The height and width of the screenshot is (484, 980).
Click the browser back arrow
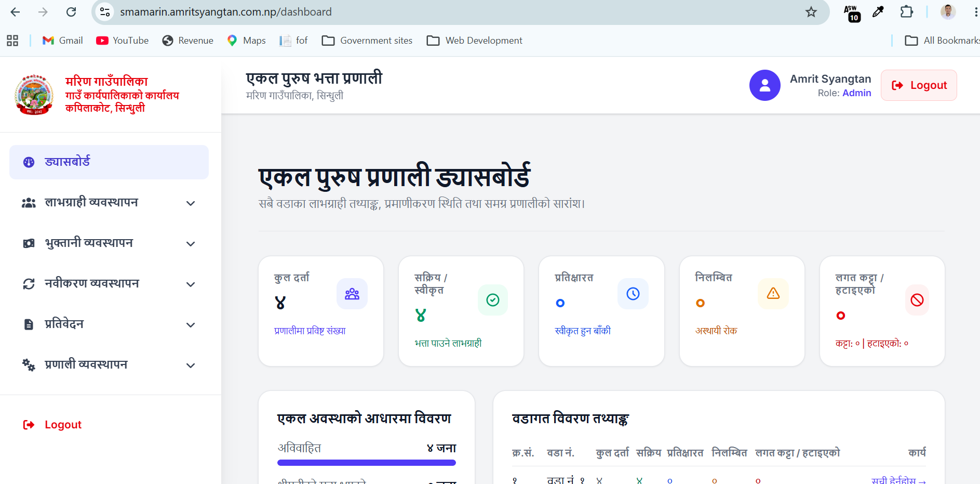15,12
